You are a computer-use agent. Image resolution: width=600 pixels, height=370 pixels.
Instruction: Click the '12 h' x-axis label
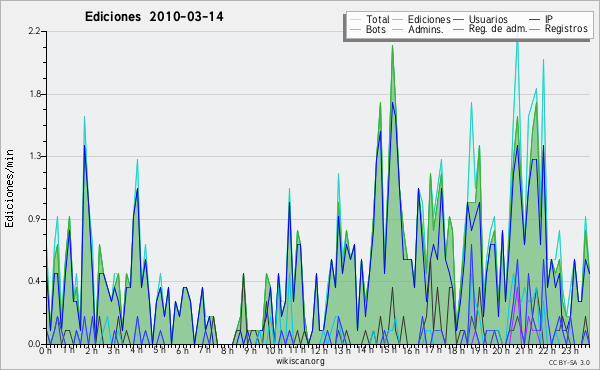(x=319, y=351)
